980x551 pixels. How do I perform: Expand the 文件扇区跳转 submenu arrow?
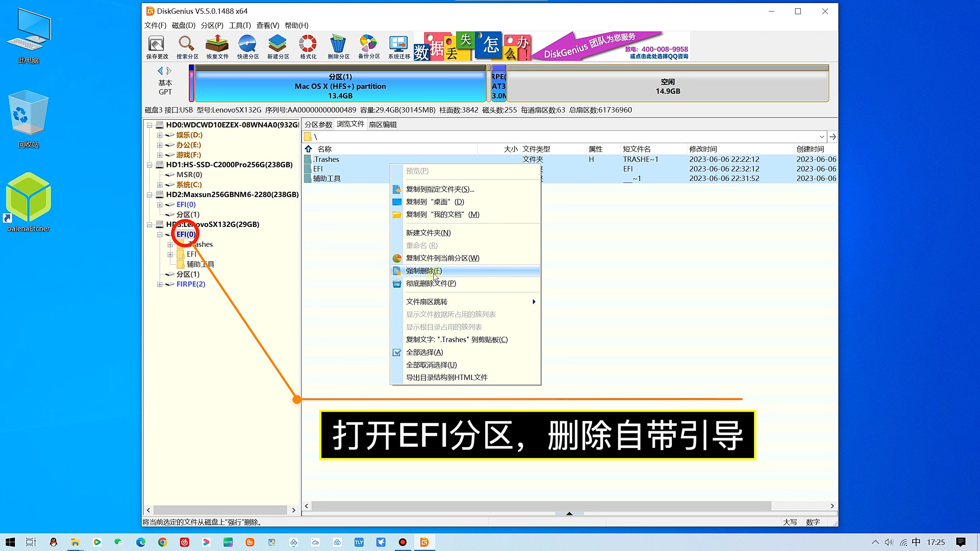tap(534, 302)
